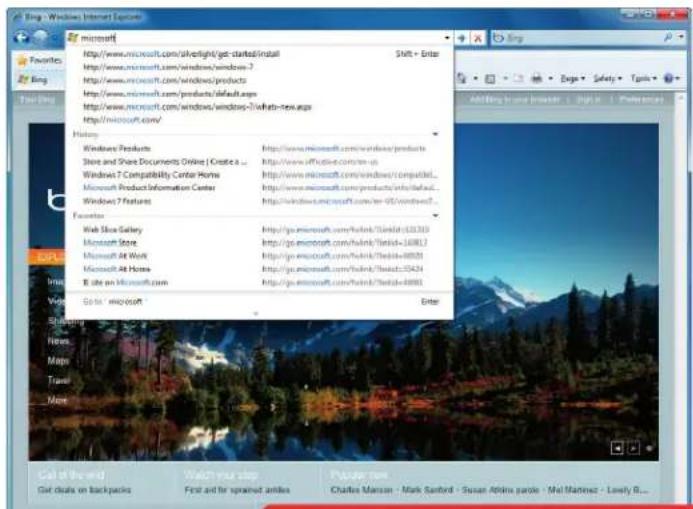Click the browser Back arrow button
693x509 pixels.
[22, 38]
